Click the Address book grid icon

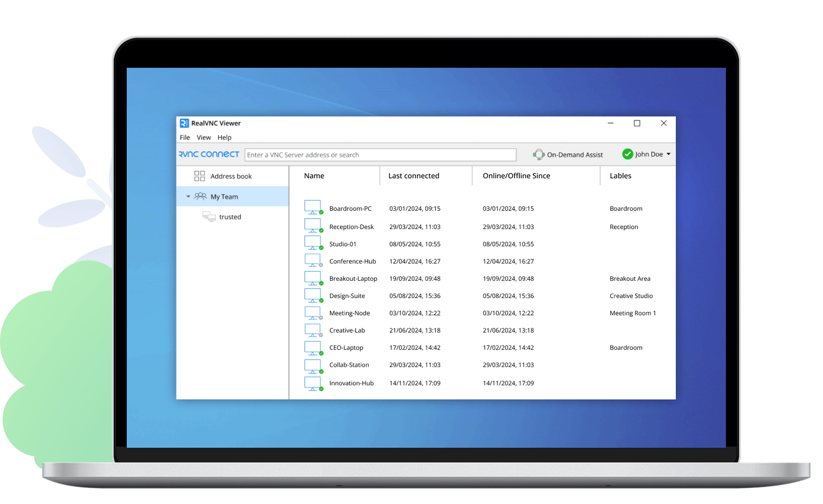(x=199, y=176)
